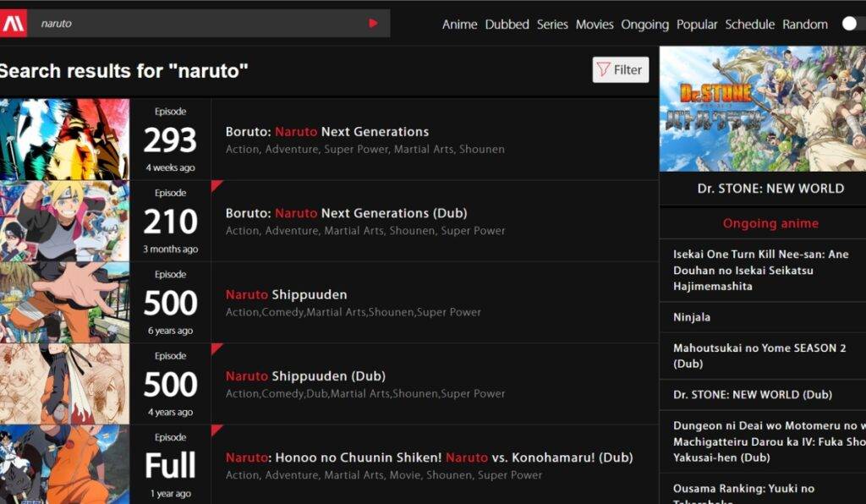The height and width of the screenshot is (504, 866).
Task: Open Naruto Shippuuden subbed title
Action: pos(286,295)
